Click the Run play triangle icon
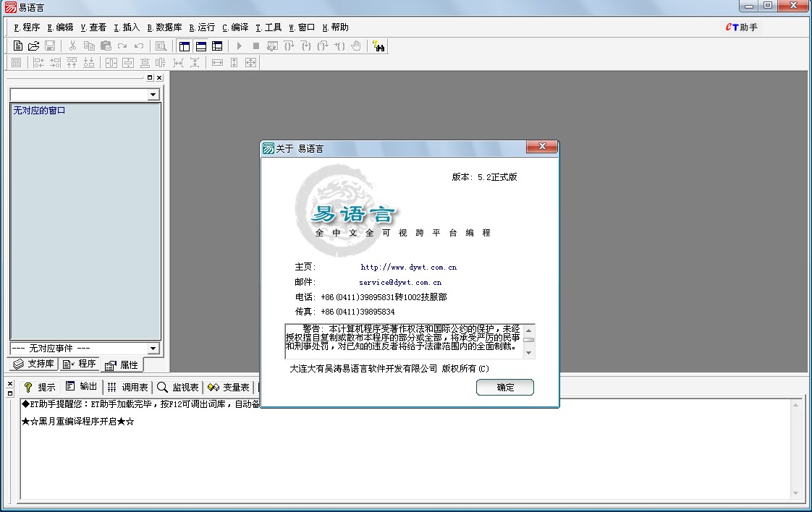 tap(240, 46)
